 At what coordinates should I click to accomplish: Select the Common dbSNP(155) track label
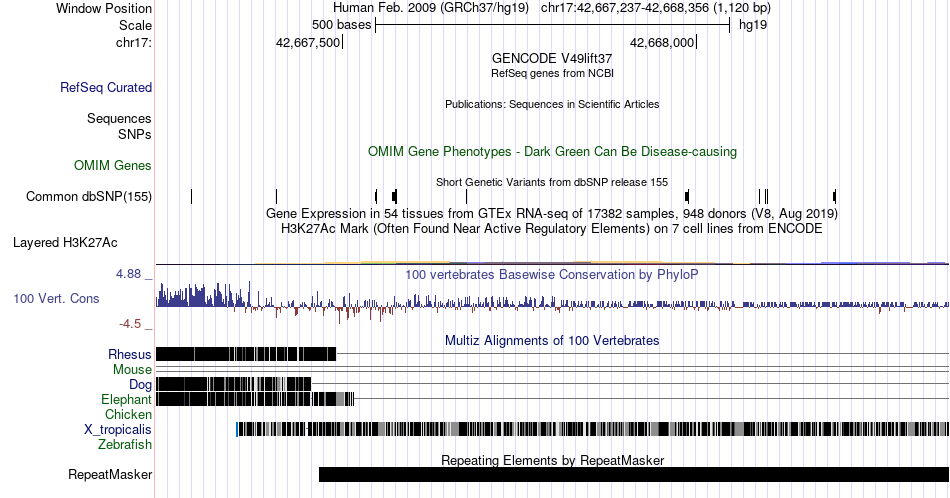89,196
